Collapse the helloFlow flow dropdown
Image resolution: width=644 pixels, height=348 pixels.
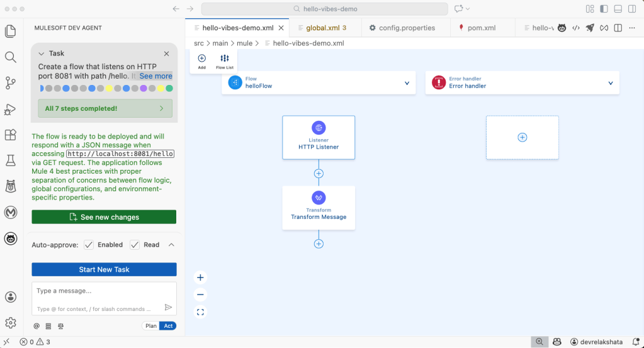(x=407, y=83)
